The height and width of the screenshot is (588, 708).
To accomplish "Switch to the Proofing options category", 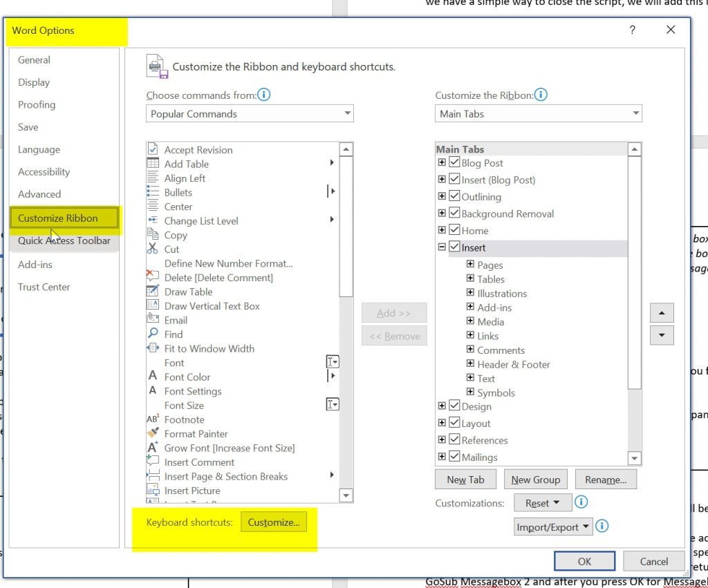I will coord(37,104).
